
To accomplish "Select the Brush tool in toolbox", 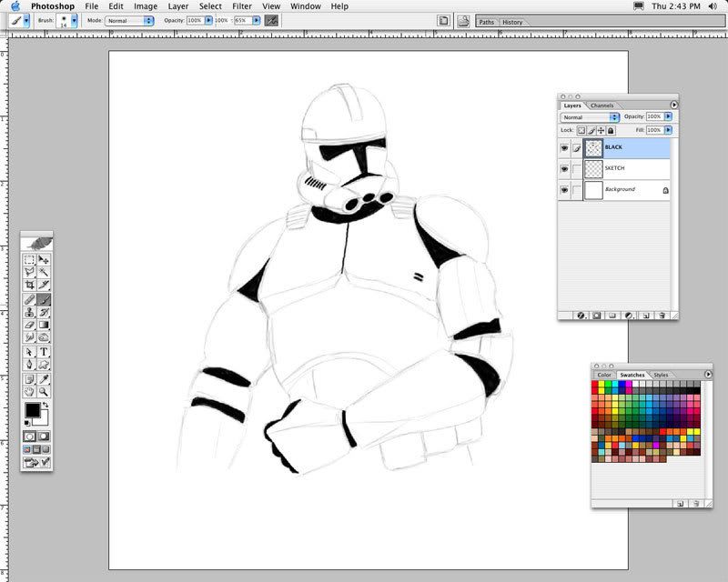I will point(44,300).
